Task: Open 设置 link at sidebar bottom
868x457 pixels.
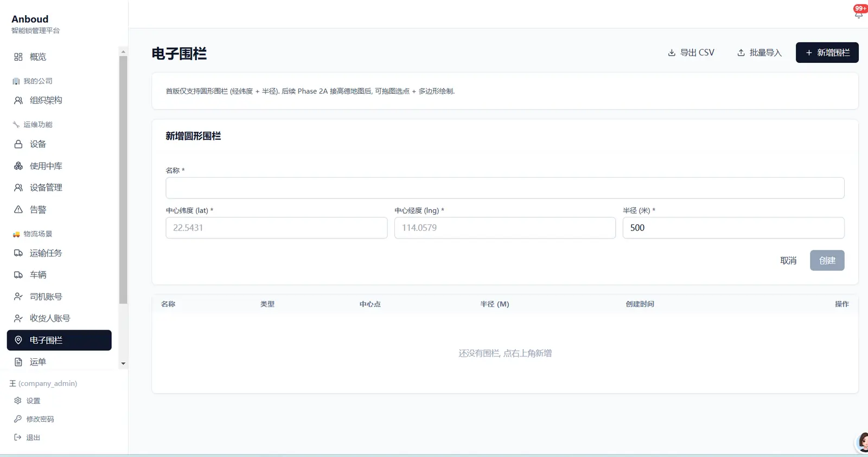Action: pos(33,401)
